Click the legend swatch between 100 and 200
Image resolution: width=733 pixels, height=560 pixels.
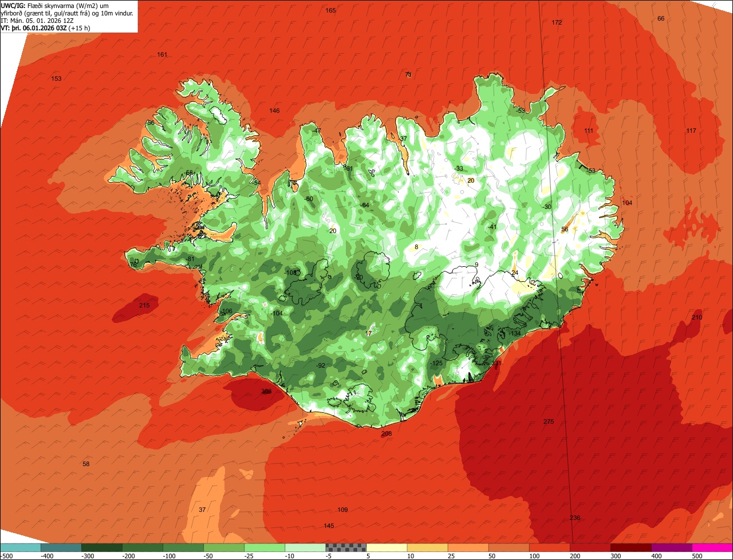click(x=550, y=547)
